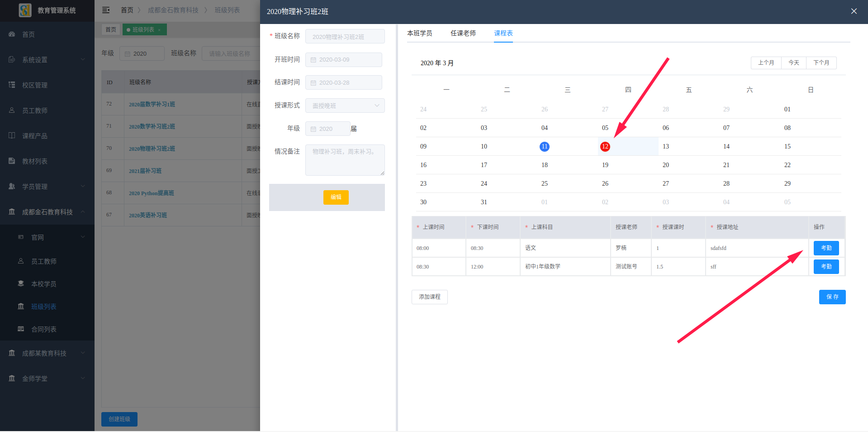This screenshot has height=432, width=868.
Task: Click the education system logo icon
Action: coord(25,10)
